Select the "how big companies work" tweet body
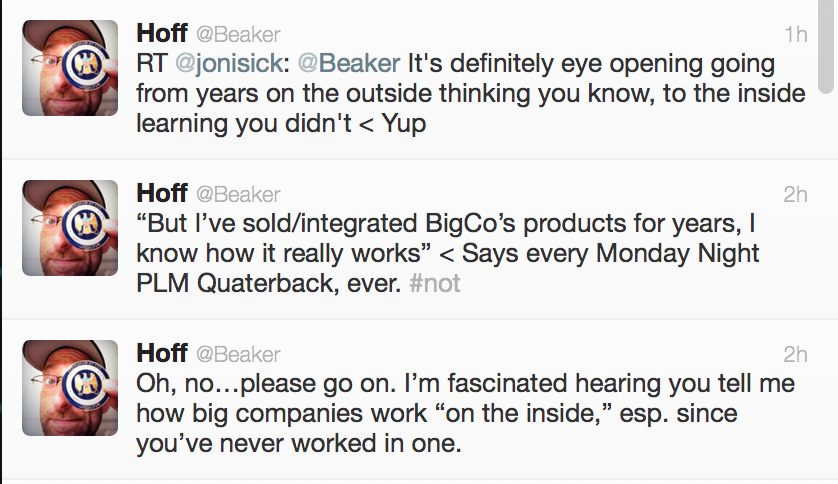Screen dimensions: 838x484 [x=465, y=413]
